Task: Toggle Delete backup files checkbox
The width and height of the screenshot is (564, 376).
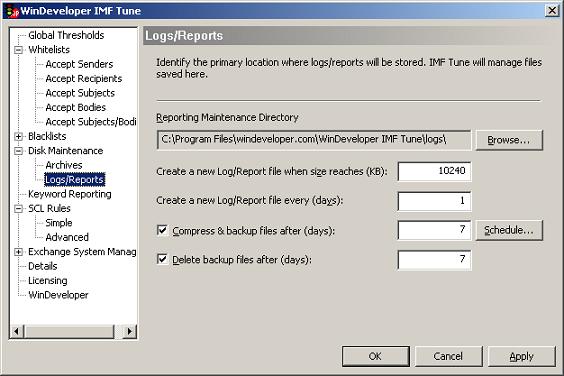Action: [162, 259]
